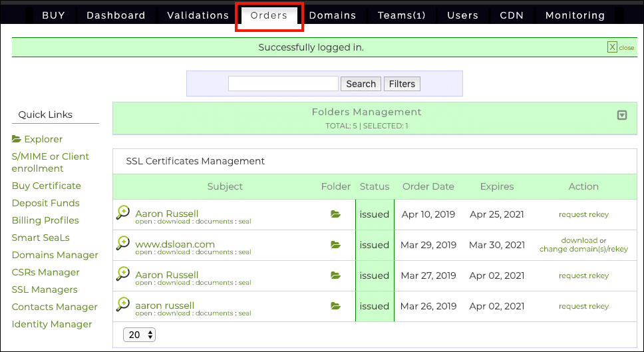Click magnifier icon for Mar 27, 2019 order
Viewport: 644px width, 352px height.
pos(122,274)
